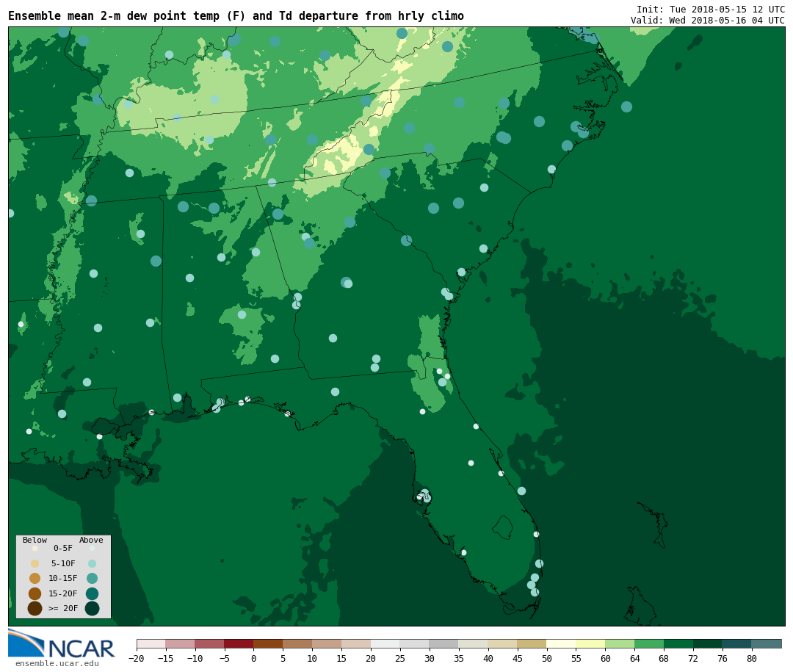Click the '72' colorbar tick label
The image size is (793, 672).
(x=693, y=658)
